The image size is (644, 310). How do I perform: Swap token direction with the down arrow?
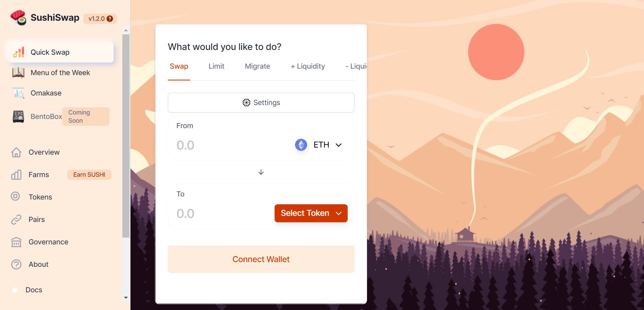pos(261,172)
